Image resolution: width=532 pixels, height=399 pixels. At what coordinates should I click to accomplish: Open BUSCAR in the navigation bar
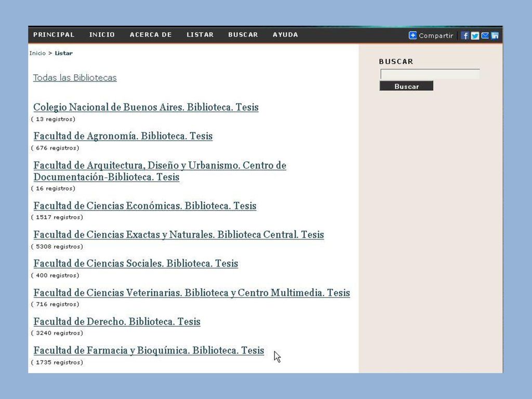(x=243, y=35)
